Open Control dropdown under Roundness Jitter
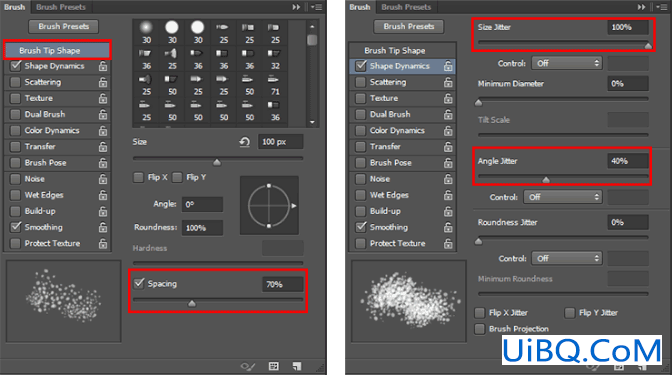The width and height of the screenshot is (672, 375). pyautogui.click(x=567, y=258)
